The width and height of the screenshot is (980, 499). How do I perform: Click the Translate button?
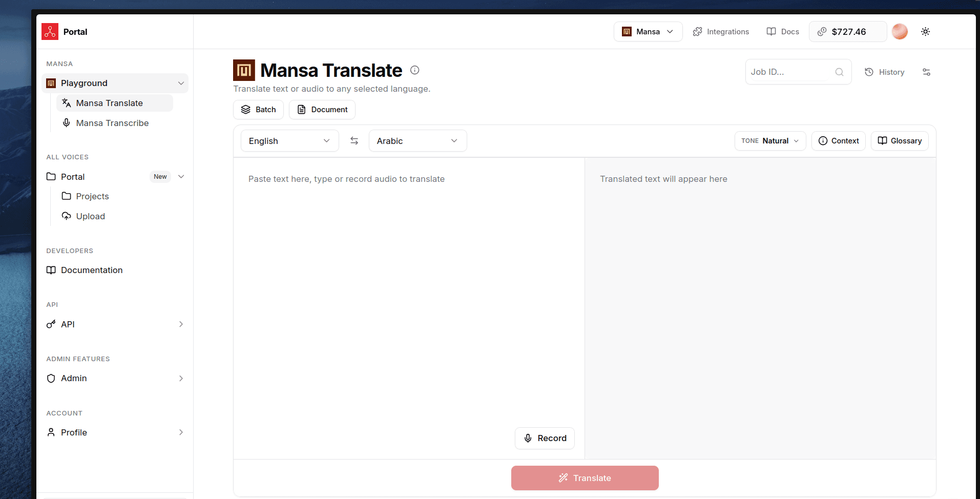coord(585,478)
